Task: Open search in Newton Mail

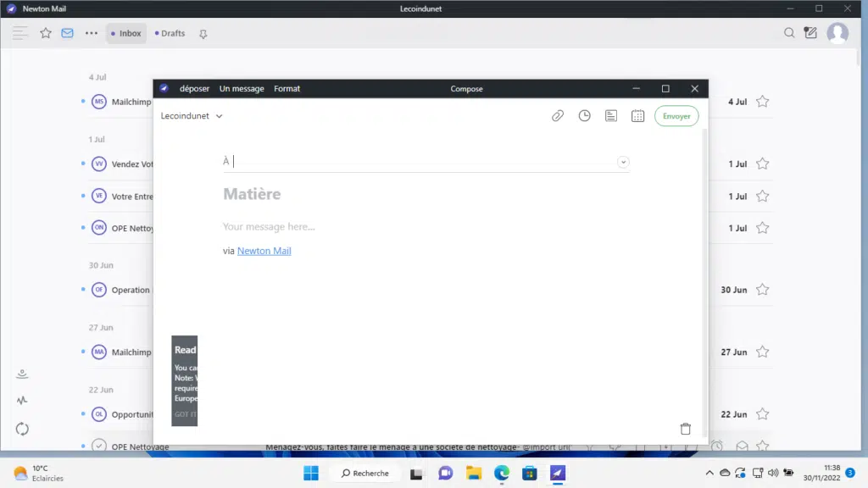Action: point(789,33)
